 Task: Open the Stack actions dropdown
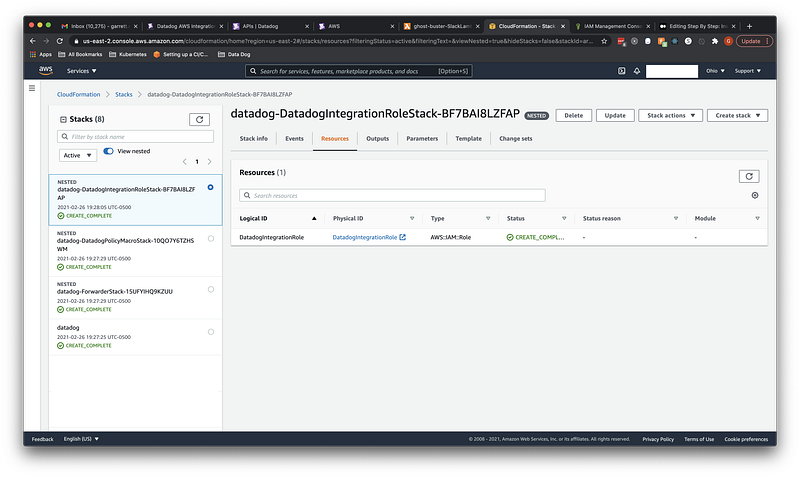coord(670,115)
